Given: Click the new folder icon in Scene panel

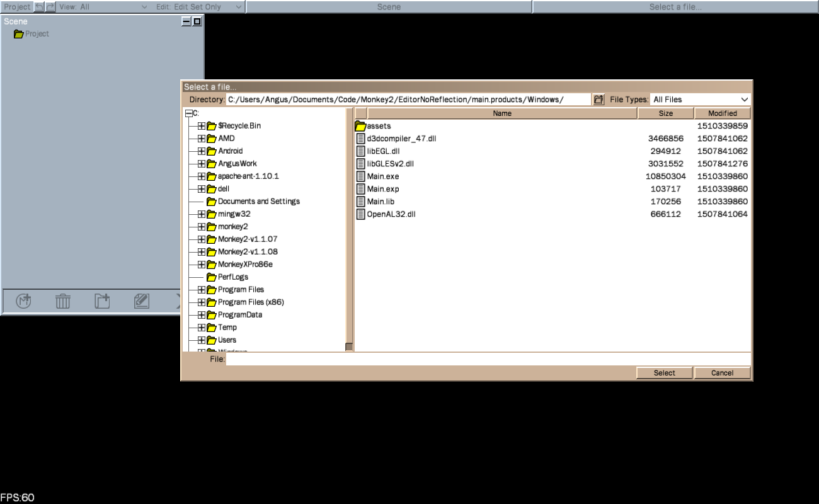Looking at the screenshot, I should (102, 301).
